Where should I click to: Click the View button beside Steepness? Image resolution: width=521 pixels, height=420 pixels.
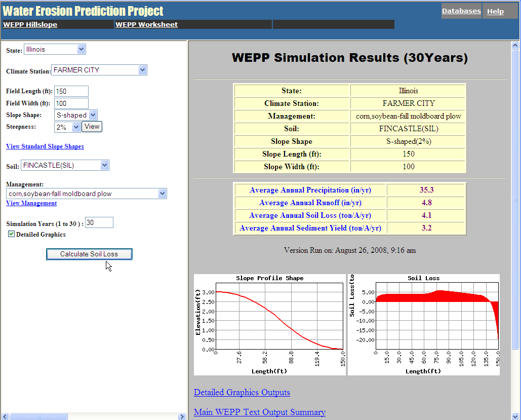pyautogui.click(x=92, y=127)
